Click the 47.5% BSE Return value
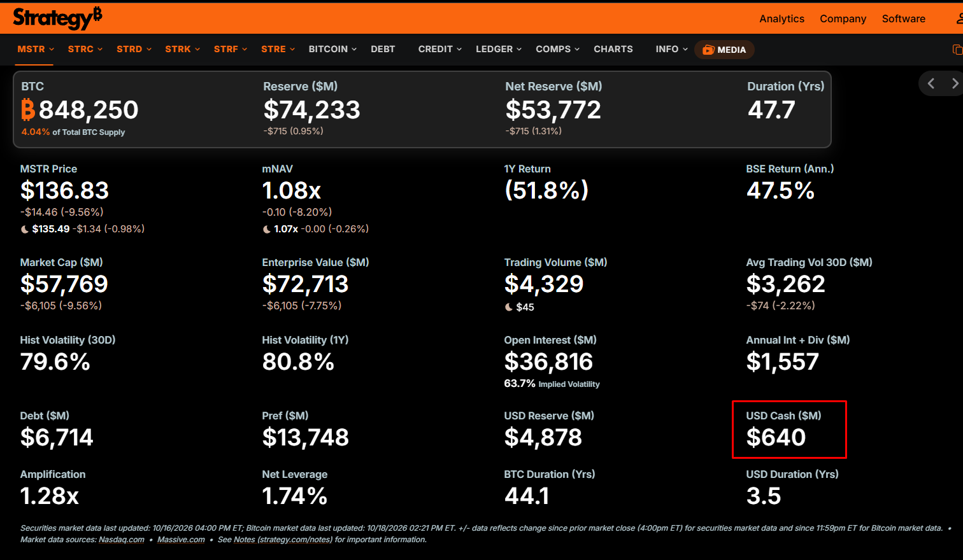Viewport: 963px width, 560px height. pos(780,190)
